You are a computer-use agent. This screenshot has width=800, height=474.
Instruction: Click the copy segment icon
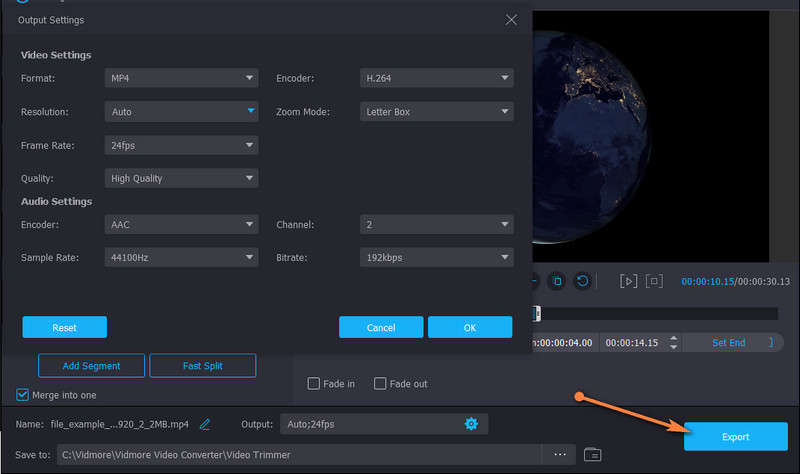coord(558,282)
